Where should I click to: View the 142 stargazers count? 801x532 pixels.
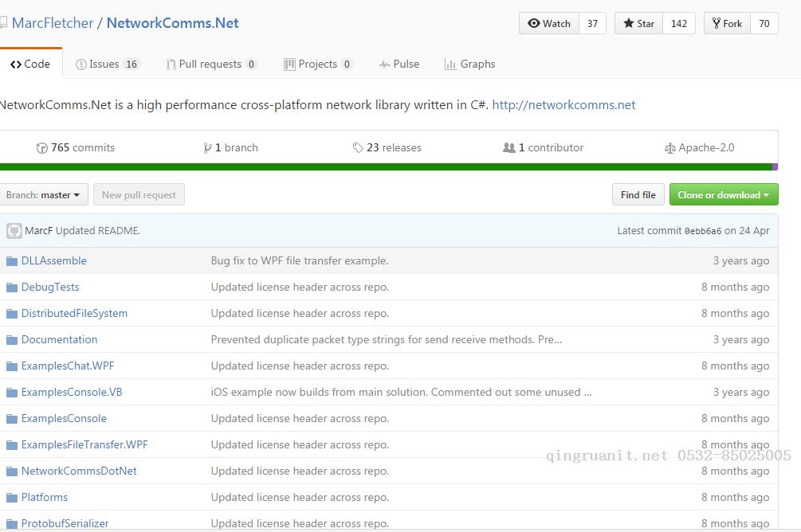coord(679,23)
